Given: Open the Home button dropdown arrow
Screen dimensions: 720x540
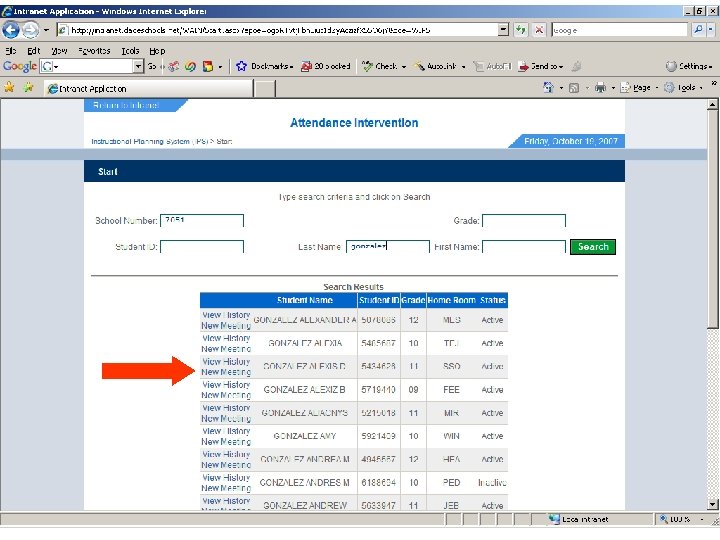Looking at the screenshot, I should [561, 88].
